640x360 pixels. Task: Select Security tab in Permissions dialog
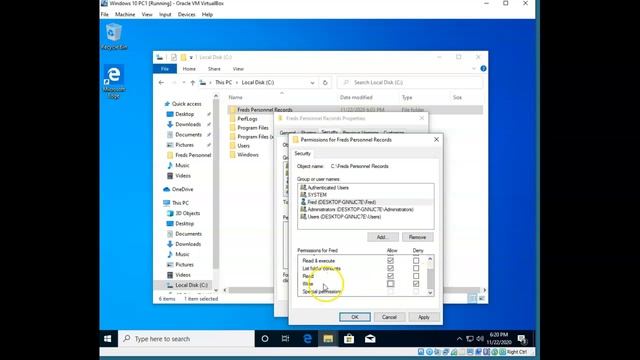pos(302,153)
